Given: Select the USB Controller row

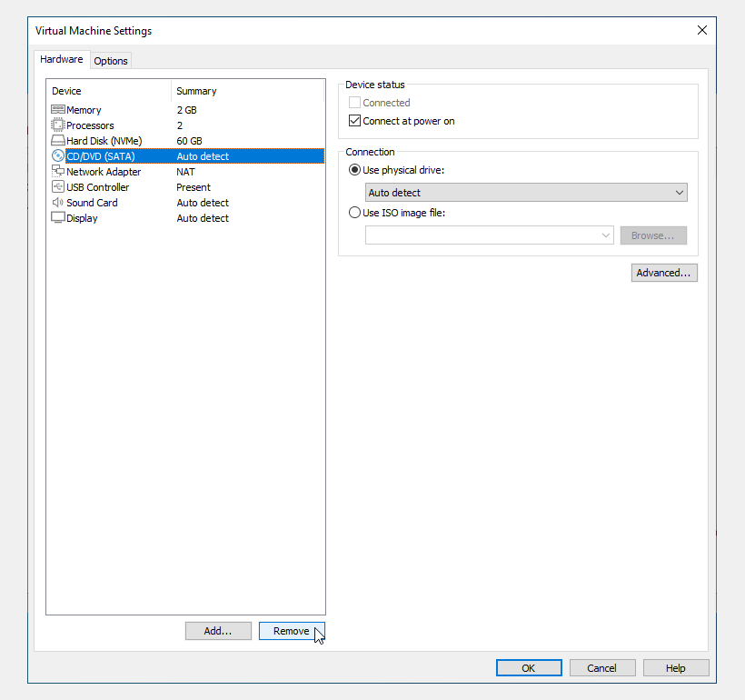Looking at the screenshot, I should pyautogui.click(x=187, y=187).
